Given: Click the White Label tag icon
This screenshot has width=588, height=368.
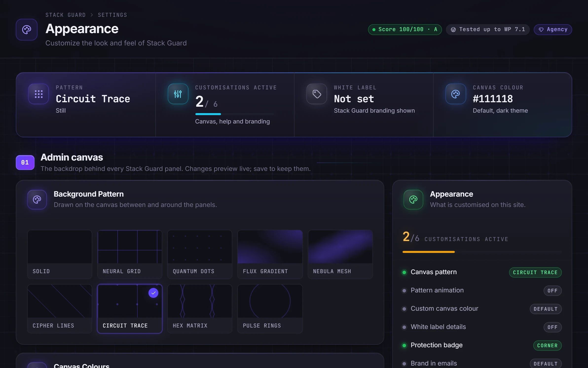Looking at the screenshot, I should [317, 94].
